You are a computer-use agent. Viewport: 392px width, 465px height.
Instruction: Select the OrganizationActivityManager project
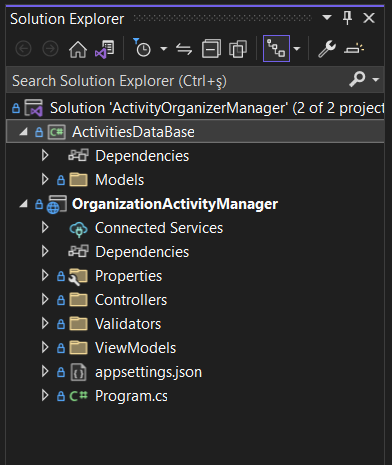tap(175, 204)
